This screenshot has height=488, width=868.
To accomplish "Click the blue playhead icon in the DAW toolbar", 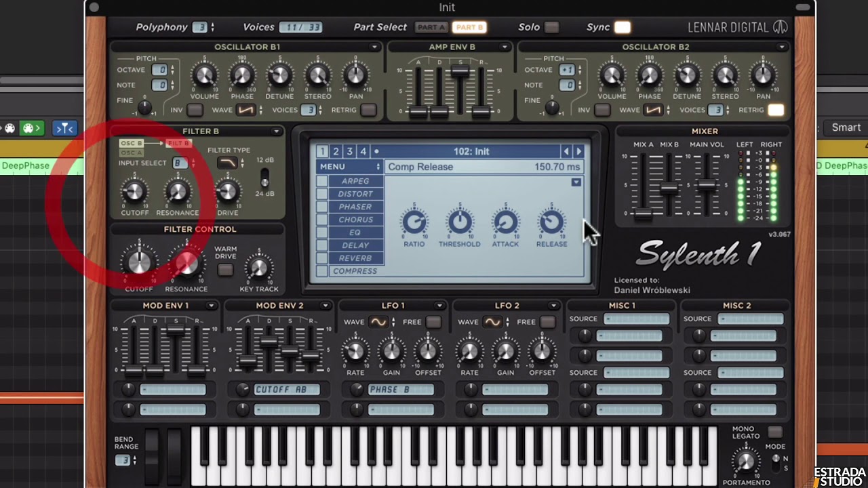I will pos(64,127).
